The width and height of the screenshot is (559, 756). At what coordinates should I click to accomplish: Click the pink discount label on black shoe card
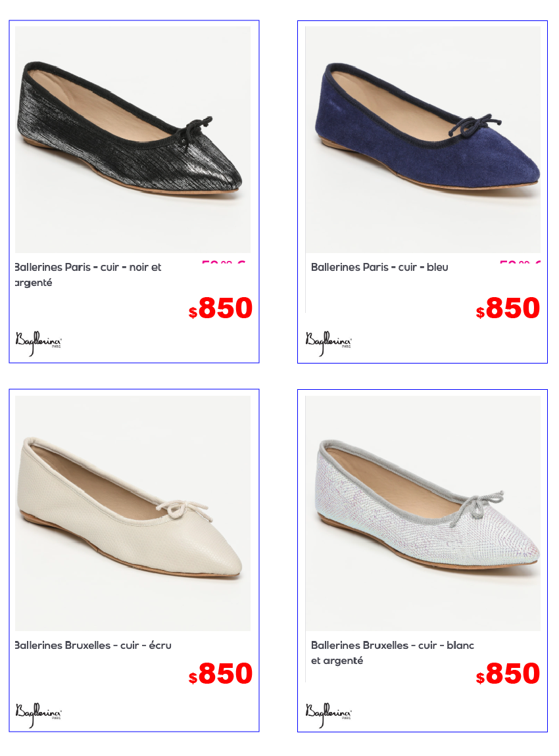[224, 262]
